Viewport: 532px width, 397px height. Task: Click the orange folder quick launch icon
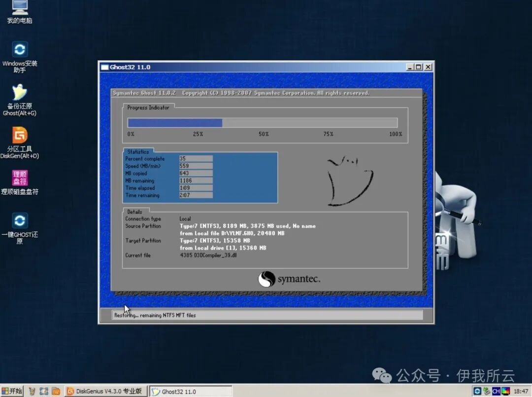[x=56, y=392]
